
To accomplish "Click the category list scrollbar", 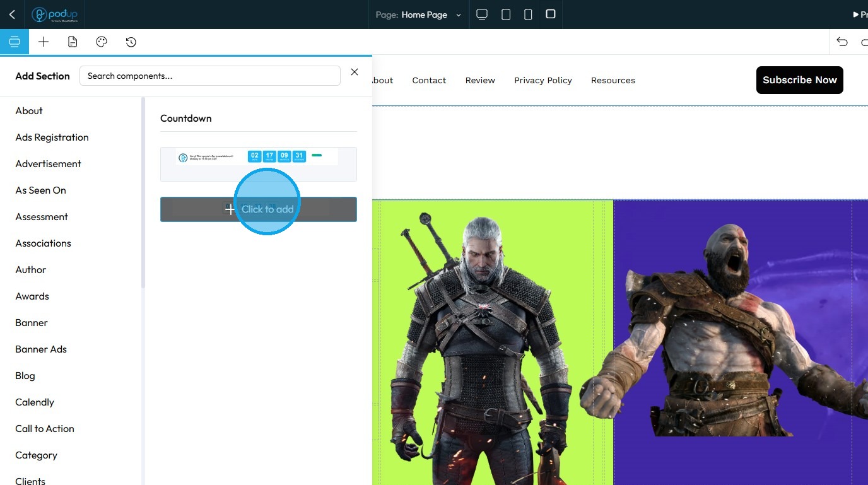I will (143, 192).
